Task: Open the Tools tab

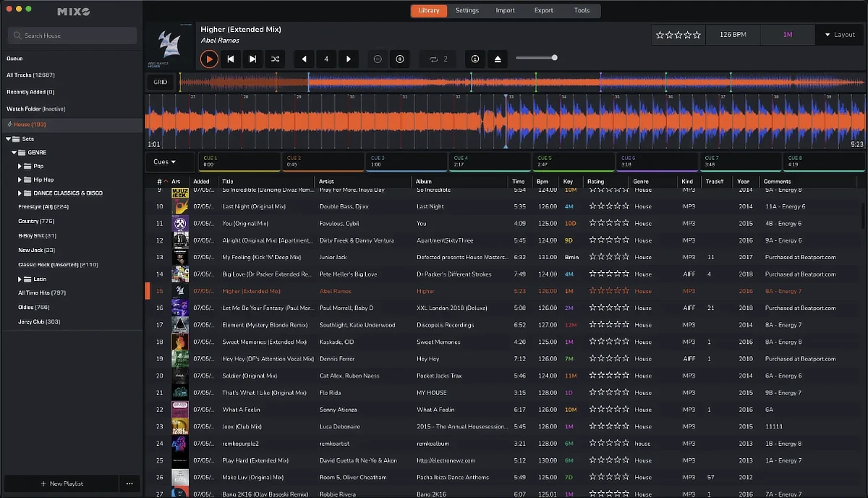Action: click(x=582, y=11)
